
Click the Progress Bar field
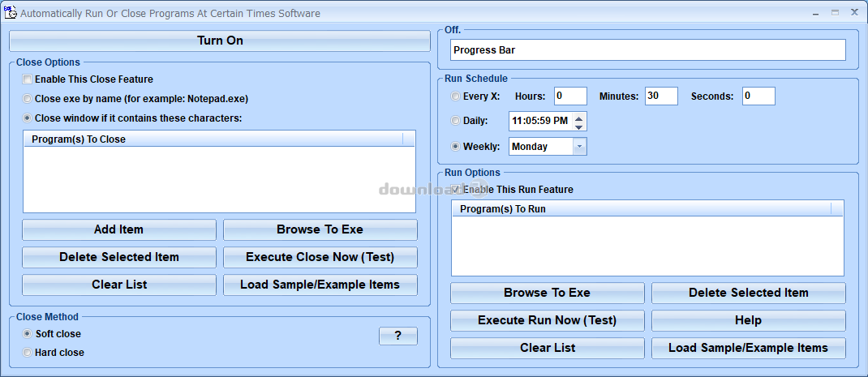coord(647,49)
